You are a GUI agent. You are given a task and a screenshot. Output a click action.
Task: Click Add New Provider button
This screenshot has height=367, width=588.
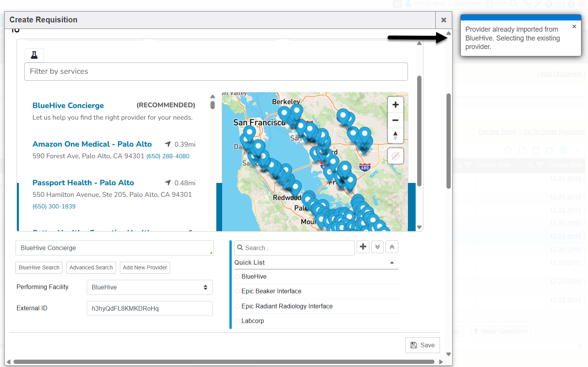pos(145,267)
